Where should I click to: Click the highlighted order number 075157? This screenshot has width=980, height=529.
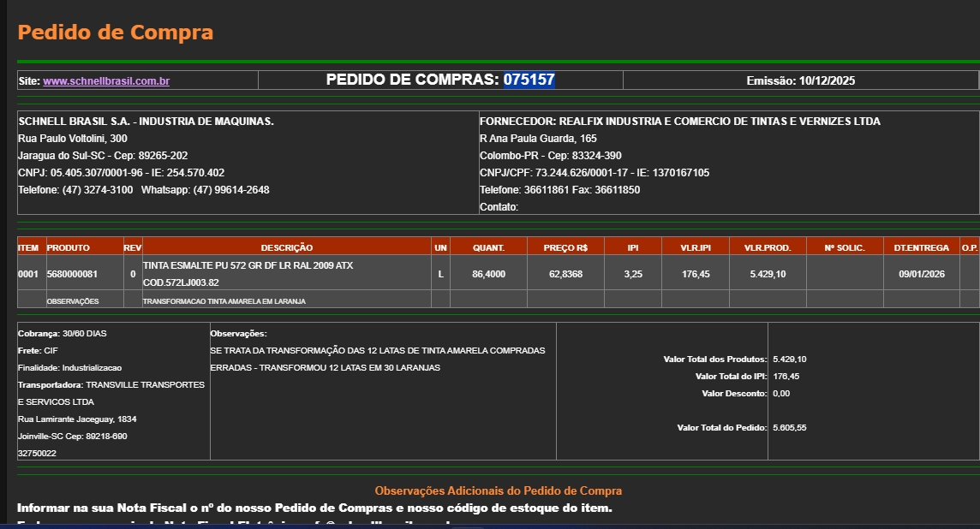[x=529, y=80]
